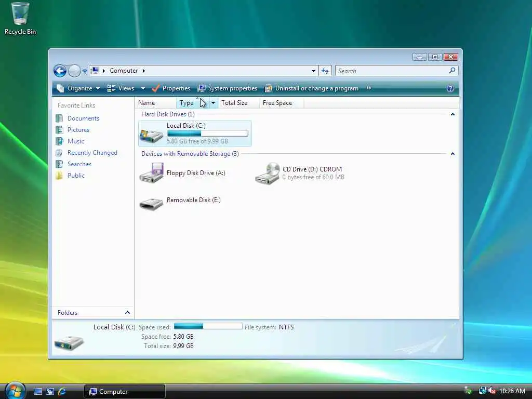Expand the arrow after Computer in address bar
Viewport: 532px width, 399px height.
(144, 71)
